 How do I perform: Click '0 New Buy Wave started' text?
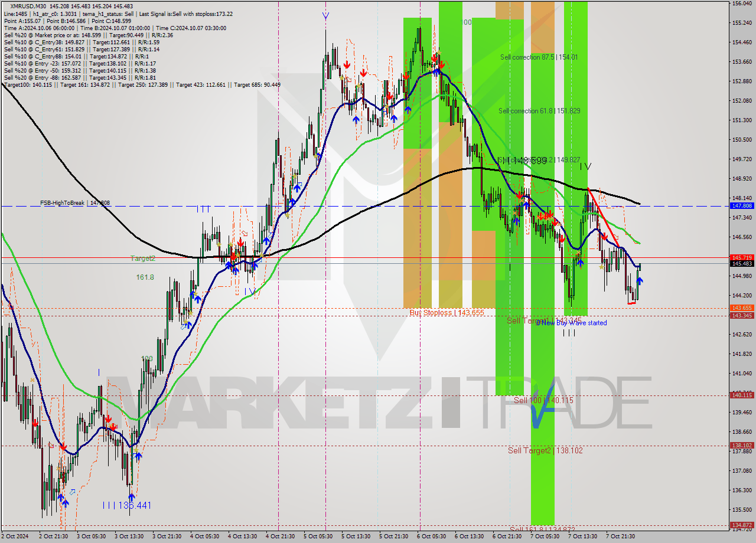point(572,323)
